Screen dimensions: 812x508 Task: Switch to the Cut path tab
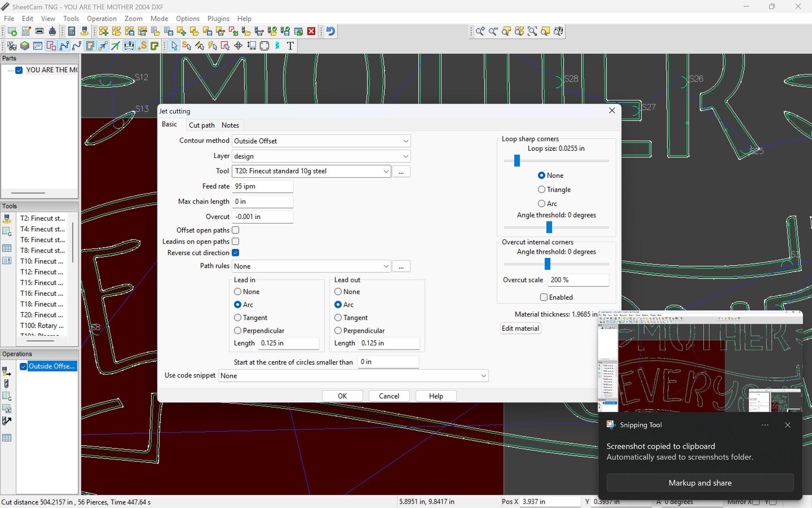click(201, 125)
